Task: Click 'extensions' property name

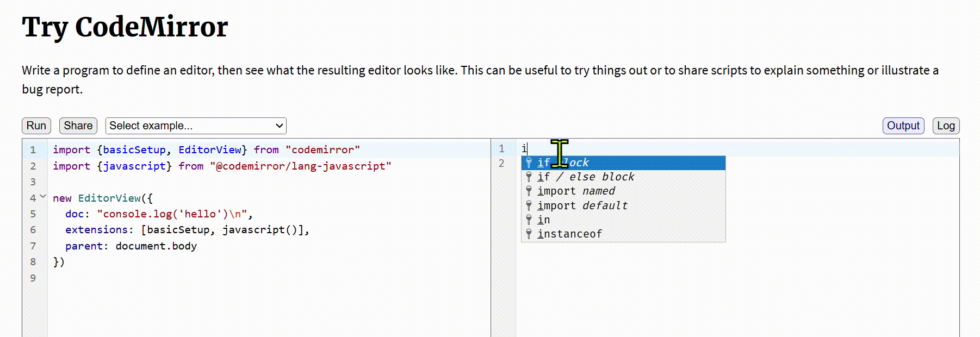Action: pyautogui.click(x=96, y=229)
